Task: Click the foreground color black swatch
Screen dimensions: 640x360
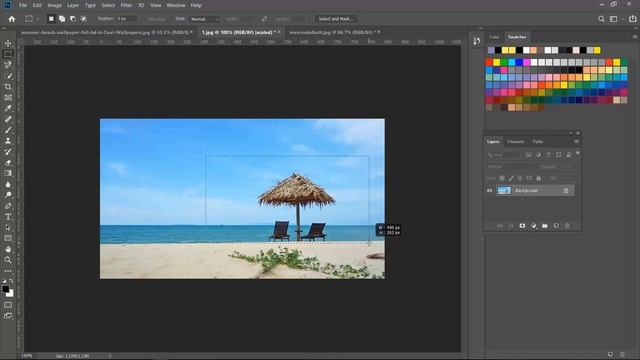Action: click(x=5, y=289)
